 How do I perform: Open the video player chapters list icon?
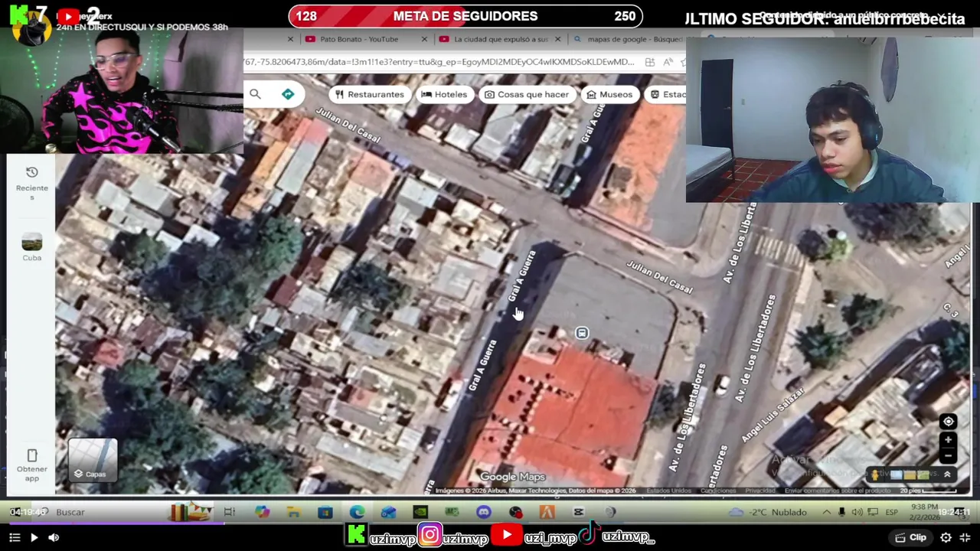pyautogui.click(x=14, y=537)
